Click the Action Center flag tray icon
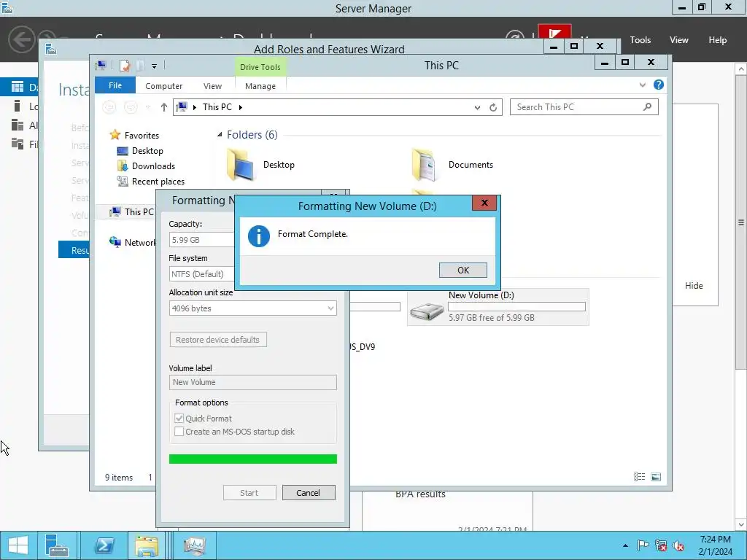 pyautogui.click(x=643, y=545)
